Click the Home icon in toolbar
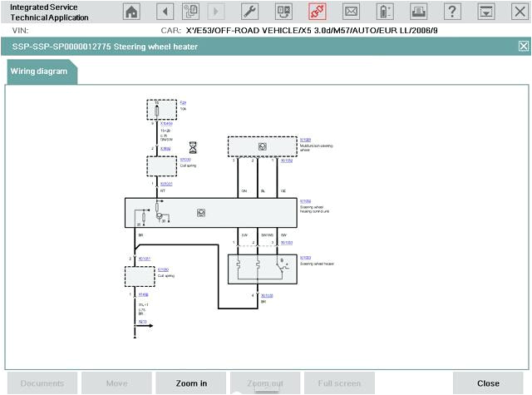The width and height of the screenshot is (532, 395). tap(131, 11)
